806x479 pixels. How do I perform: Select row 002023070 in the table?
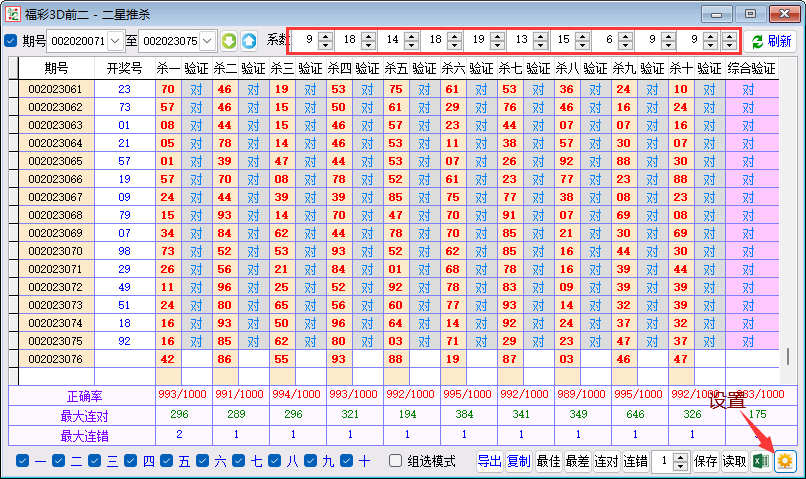(55, 251)
